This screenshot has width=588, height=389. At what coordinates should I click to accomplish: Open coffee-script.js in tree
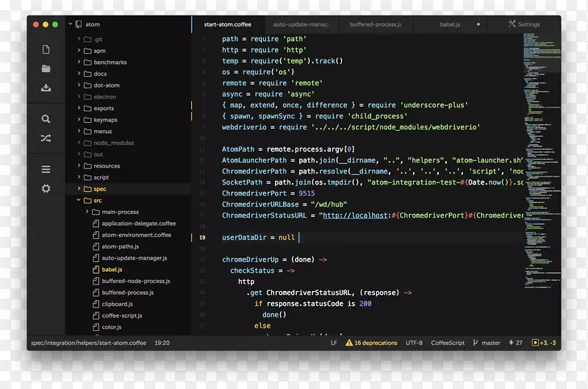tap(122, 315)
